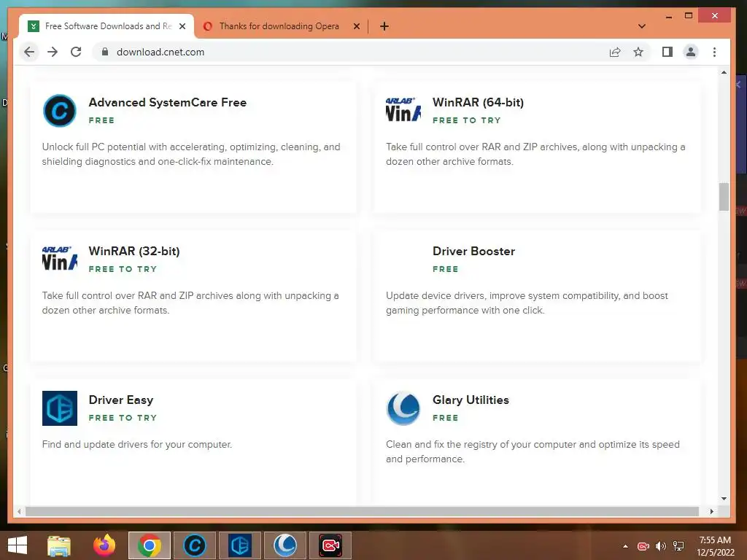Click the WinRAR (64-bit) logo
The width and height of the screenshot is (747, 560).
click(403, 109)
